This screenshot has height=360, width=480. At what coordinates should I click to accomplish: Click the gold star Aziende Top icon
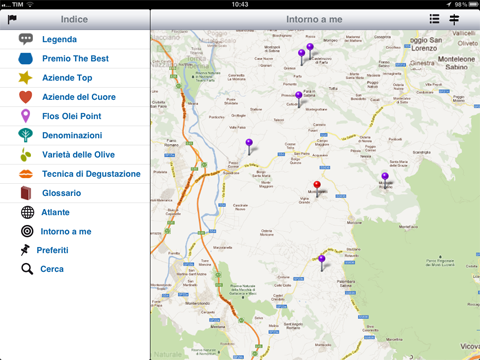point(25,78)
